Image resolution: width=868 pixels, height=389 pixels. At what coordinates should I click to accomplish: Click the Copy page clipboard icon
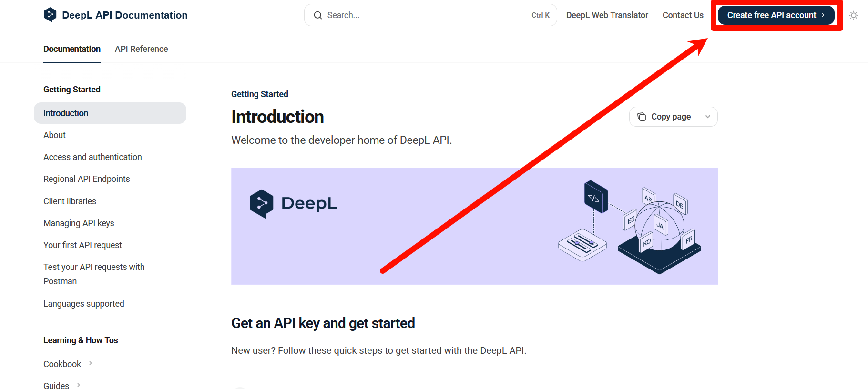click(x=642, y=117)
